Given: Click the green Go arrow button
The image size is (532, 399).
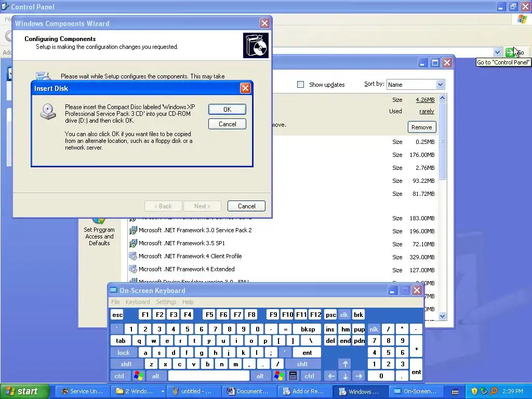Looking at the screenshot, I should tap(510, 52).
